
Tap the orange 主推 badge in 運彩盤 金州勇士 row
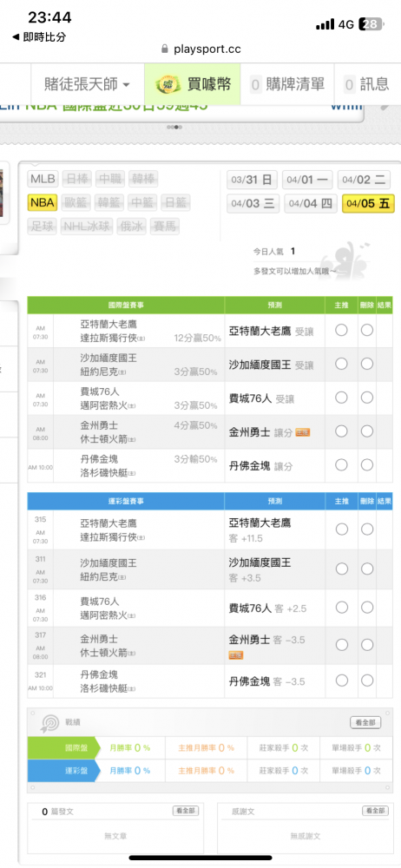point(236,655)
